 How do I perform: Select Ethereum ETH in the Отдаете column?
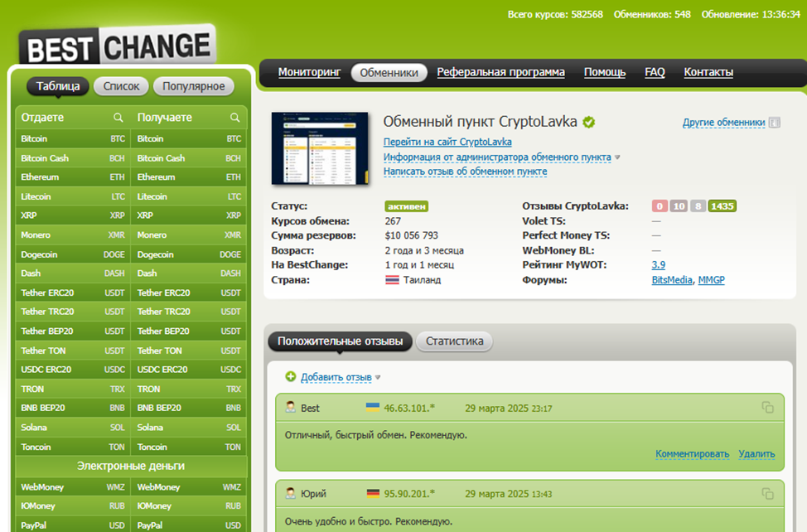pos(73,177)
